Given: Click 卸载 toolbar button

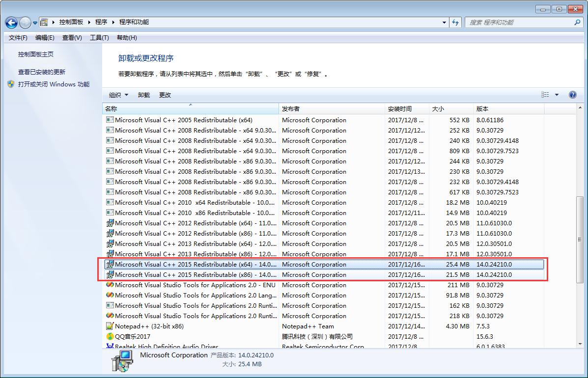Looking at the screenshot, I should tap(143, 95).
